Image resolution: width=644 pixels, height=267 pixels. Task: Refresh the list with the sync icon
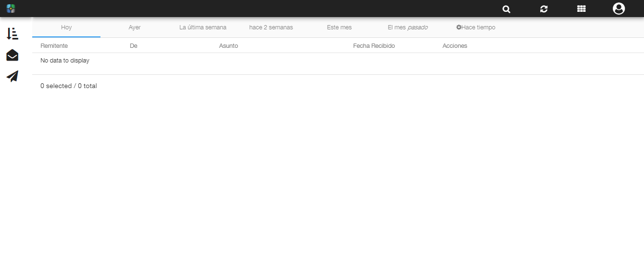pos(544,9)
